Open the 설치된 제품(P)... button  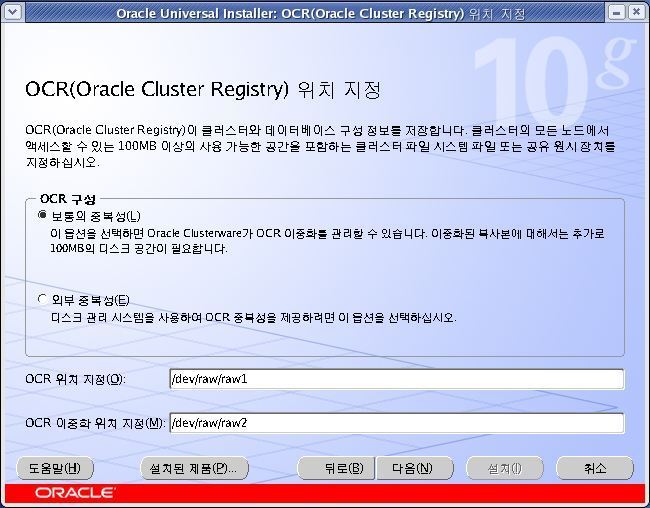pyautogui.click(x=194, y=468)
